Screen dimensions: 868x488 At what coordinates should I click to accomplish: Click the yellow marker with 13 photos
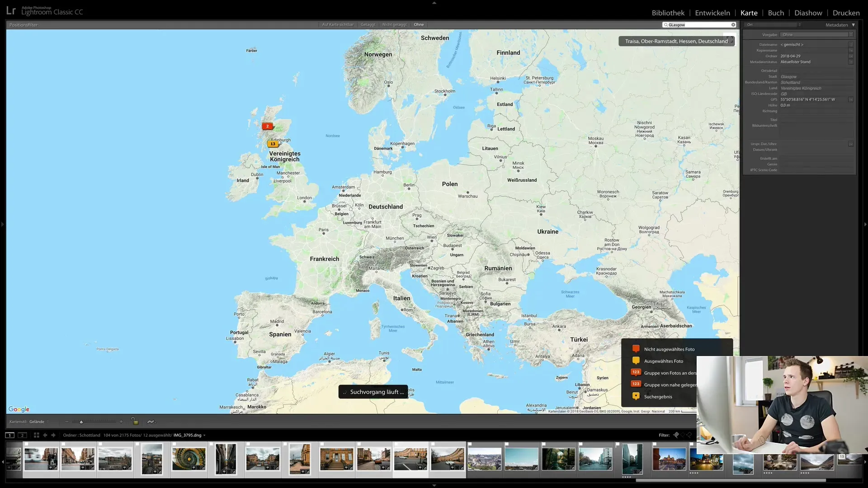[273, 144]
